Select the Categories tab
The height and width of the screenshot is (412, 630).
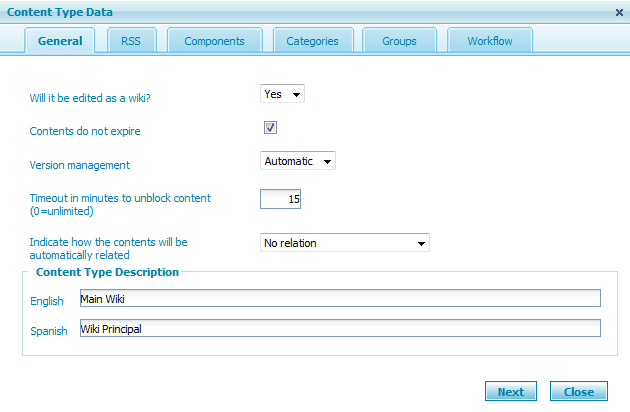point(312,41)
